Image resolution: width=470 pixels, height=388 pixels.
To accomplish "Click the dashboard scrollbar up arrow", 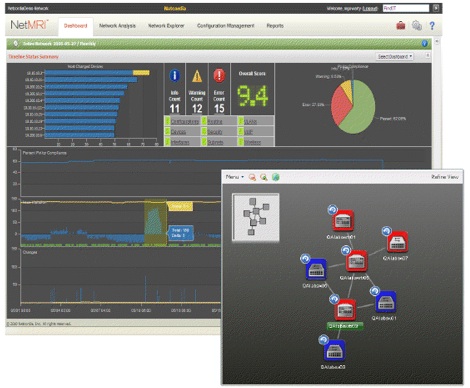I will (x=437, y=42).
